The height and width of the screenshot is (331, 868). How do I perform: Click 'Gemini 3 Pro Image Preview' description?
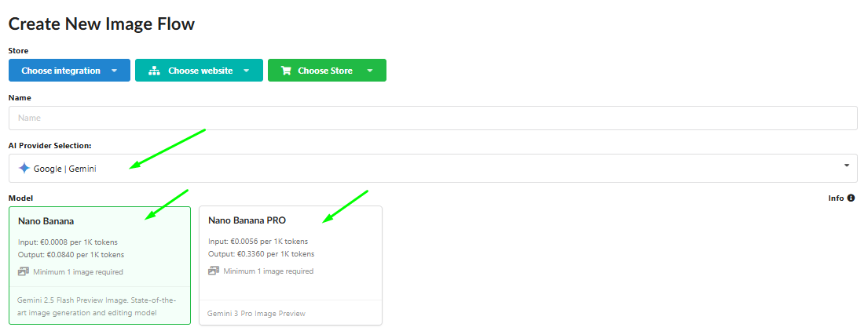pos(256,313)
